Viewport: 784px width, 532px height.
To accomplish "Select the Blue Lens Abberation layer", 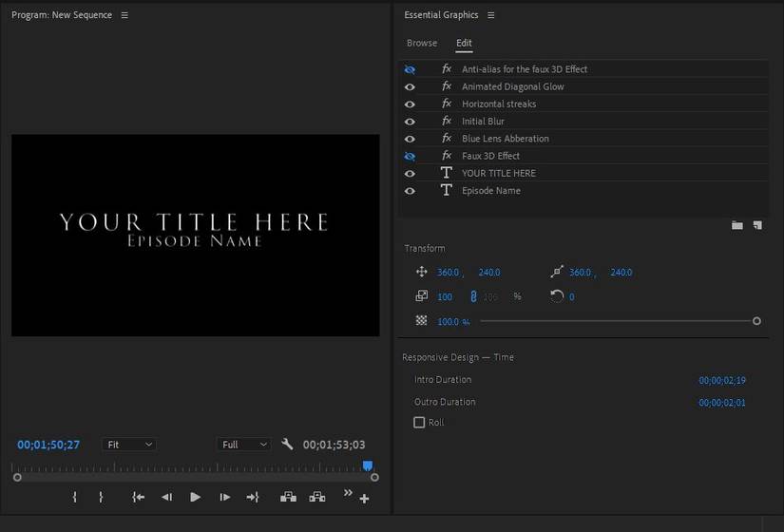I will point(505,139).
